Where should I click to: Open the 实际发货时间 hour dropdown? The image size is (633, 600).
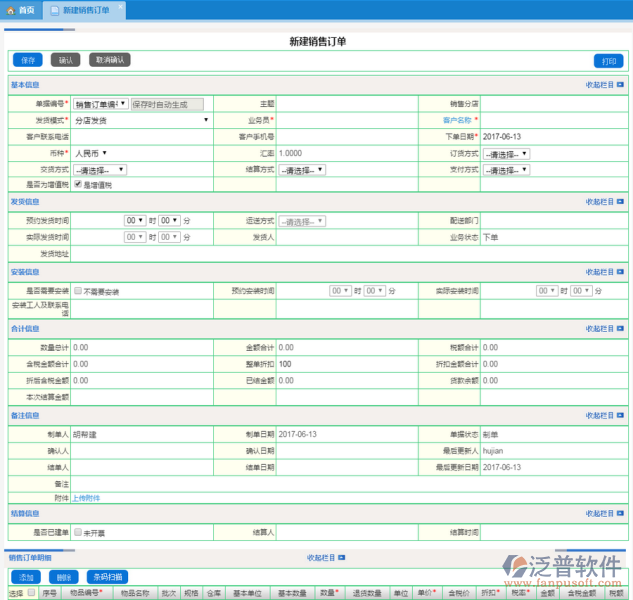click(135, 237)
